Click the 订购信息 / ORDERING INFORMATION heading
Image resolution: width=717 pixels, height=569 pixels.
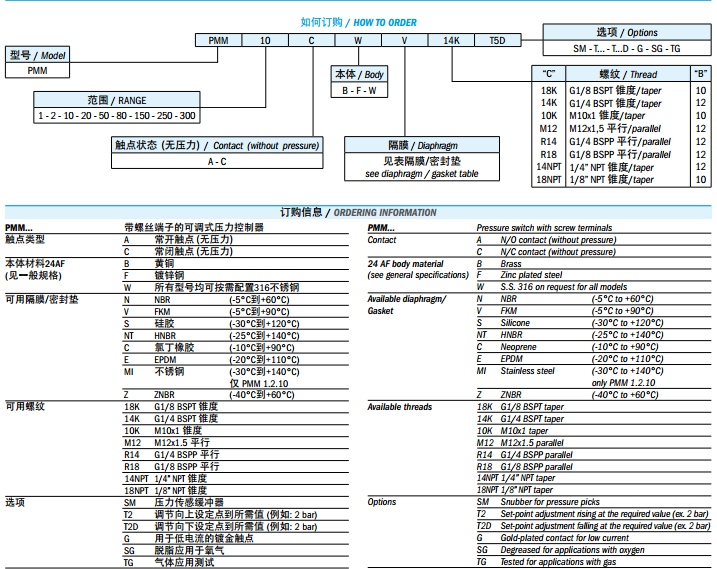(x=358, y=212)
